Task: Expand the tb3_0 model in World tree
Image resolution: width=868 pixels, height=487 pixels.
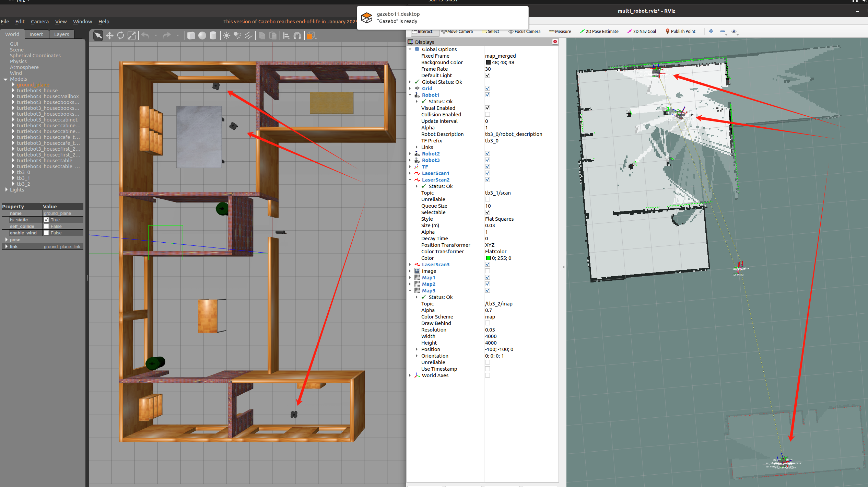Action: coord(13,172)
